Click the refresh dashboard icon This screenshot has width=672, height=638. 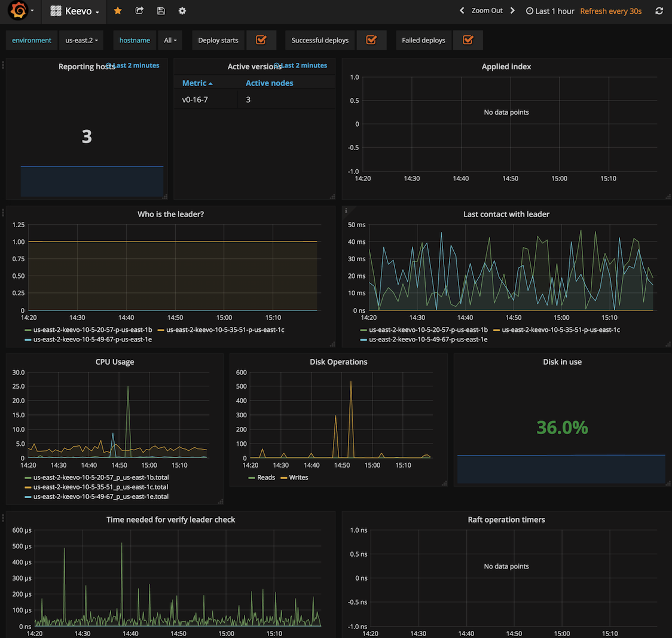659,11
